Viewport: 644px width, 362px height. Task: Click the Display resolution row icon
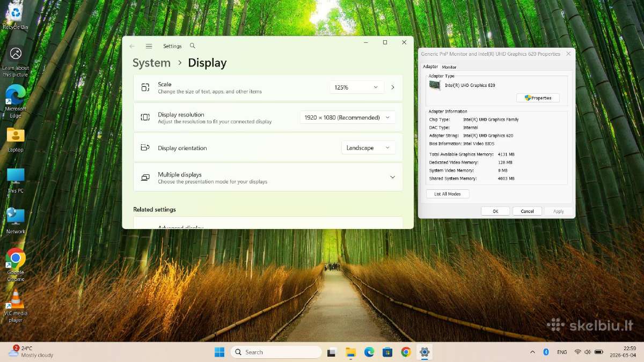pyautogui.click(x=145, y=117)
